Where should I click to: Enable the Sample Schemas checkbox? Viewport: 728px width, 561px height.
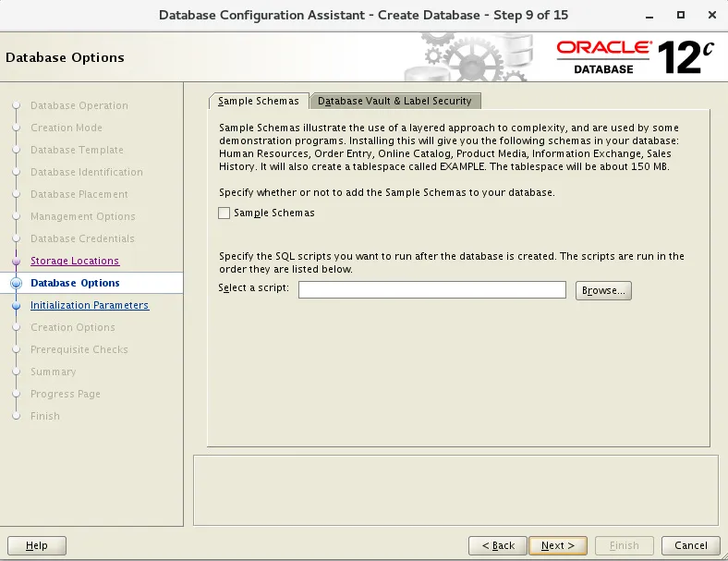tap(224, 213)
